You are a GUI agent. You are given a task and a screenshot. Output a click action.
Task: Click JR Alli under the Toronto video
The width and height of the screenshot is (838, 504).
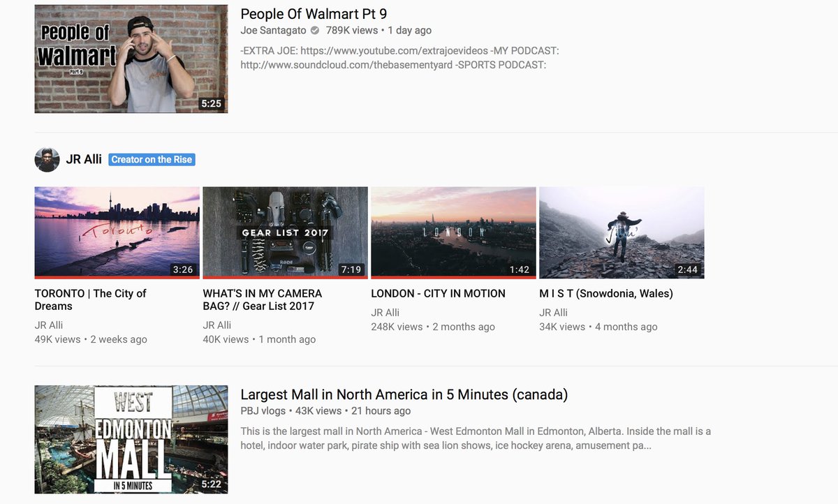pyautogui.click(x=49, y=325)
